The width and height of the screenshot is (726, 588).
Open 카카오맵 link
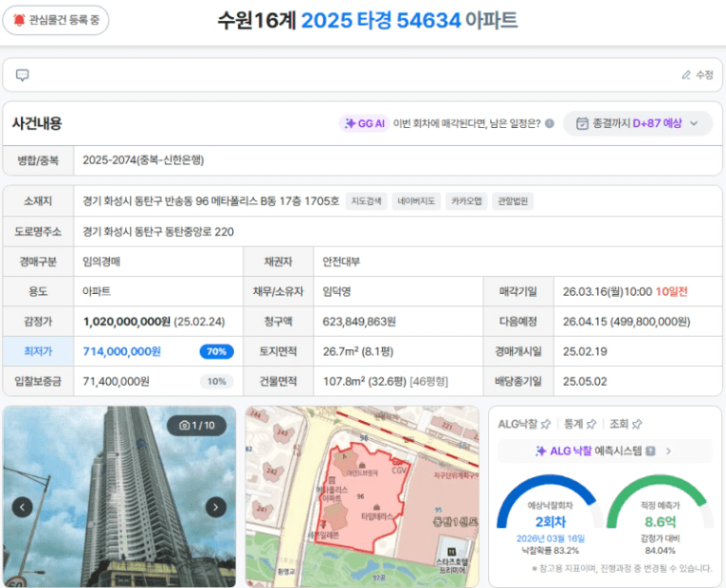pyautogui.click(x=466, y=201)
